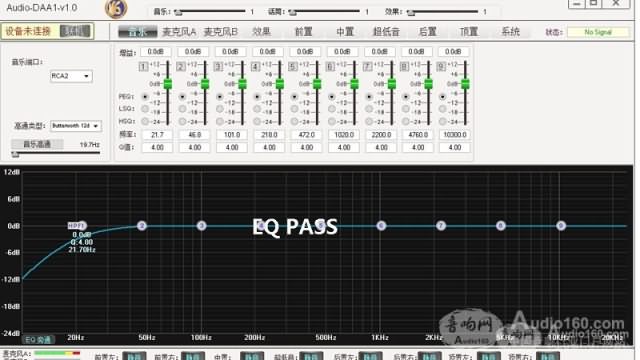Select EQ node 9 on the graph
The height and width of the screenshot is (360, 640).
[x=561, y=226]
